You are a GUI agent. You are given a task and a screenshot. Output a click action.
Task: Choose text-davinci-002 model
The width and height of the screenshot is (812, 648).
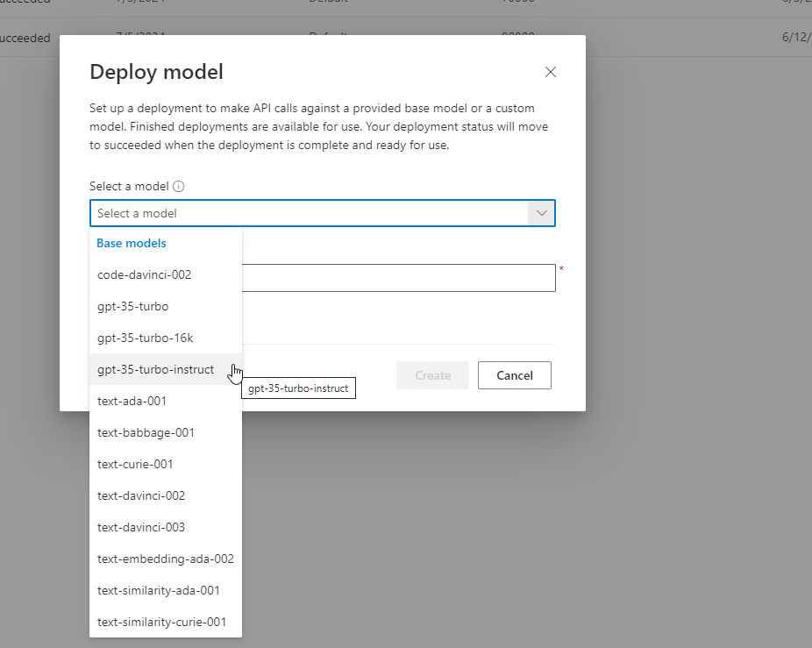click(166, 495)
